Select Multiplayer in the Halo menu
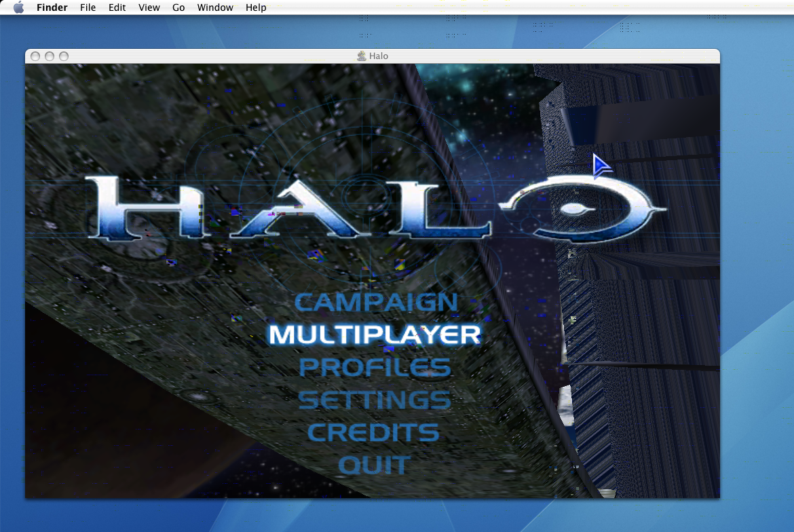794x532 pixels. tap(375, 335)
